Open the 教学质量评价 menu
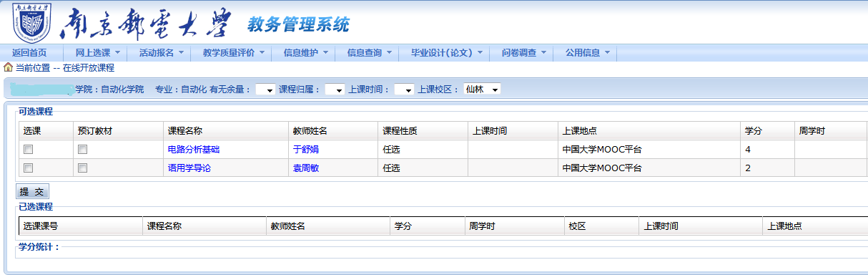 (229, 52)
